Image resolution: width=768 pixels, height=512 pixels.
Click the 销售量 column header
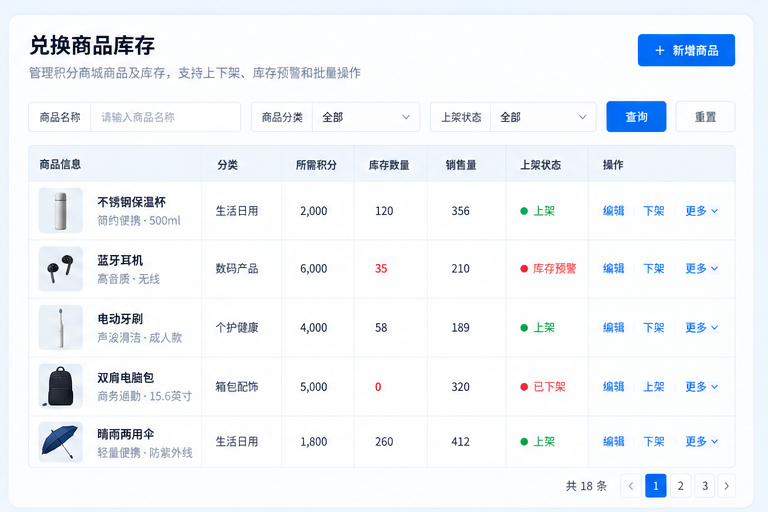pos(461,165)
